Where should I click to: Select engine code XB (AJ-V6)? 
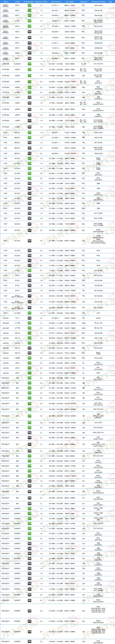[98, 328]
